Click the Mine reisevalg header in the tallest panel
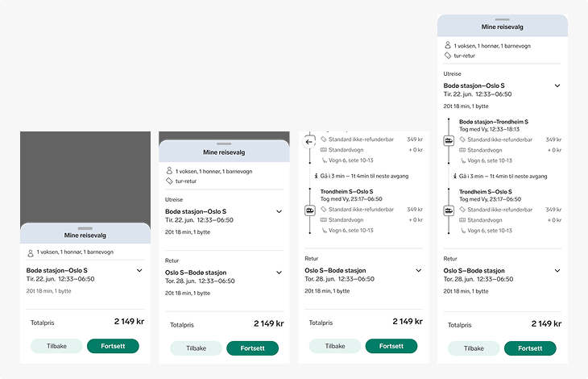Image resolution: width=588 pixels, height=379 pixels. pyautogui.click(x=502, y=27)
